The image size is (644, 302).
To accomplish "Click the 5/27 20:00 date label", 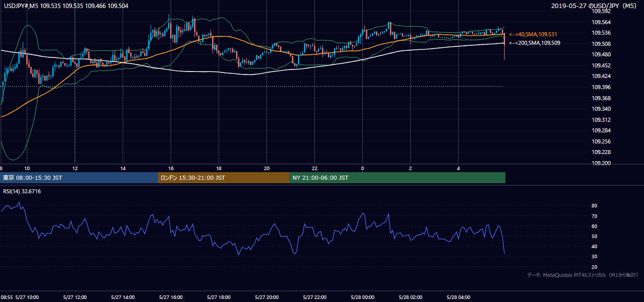I will point(267,297).
